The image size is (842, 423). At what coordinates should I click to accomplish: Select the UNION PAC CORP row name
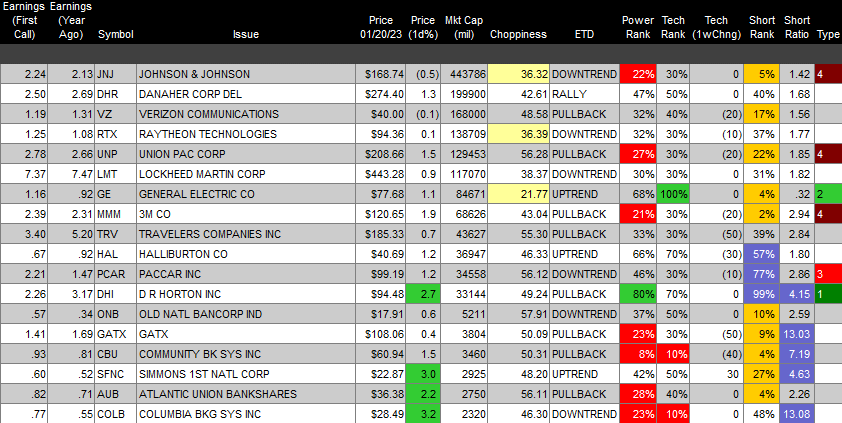(x=182, y=154)
